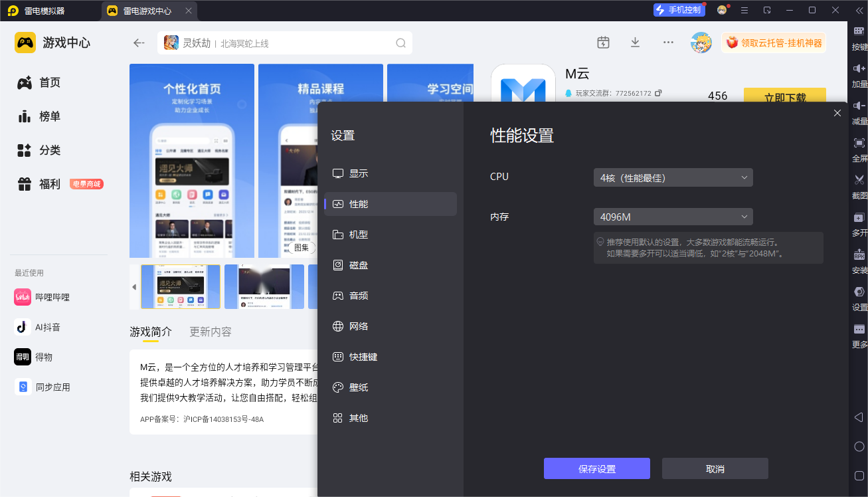The width and height of the screenshot is (868, 497).
Task: Click the search magnifier icon
Action: 400,43
